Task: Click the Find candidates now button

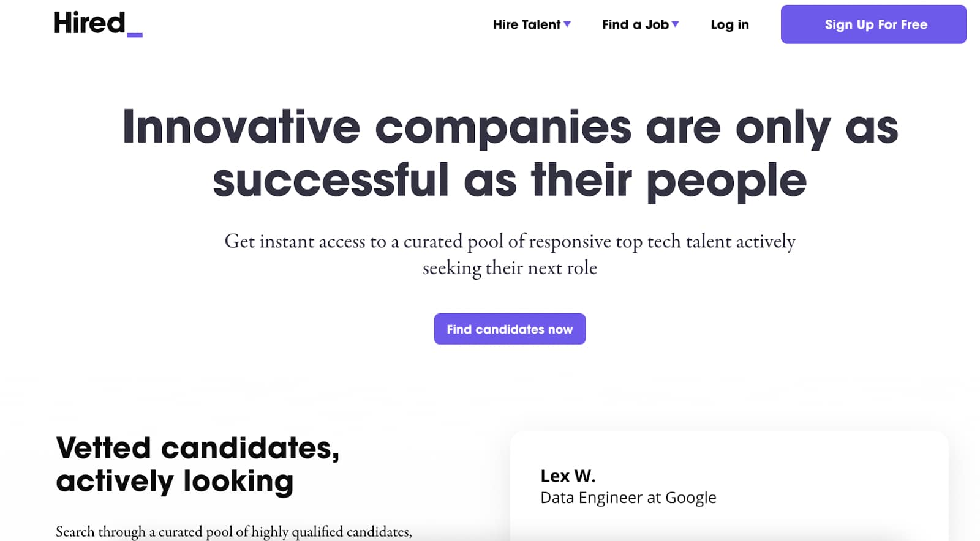Action: (510, 329)
